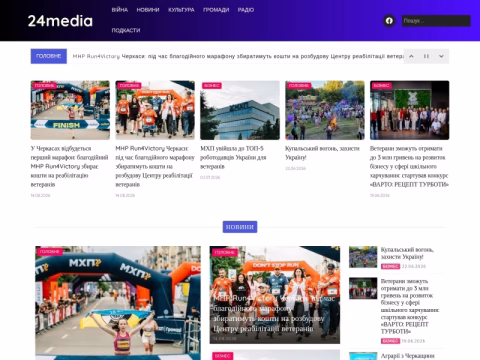Screen dimensions: 480x360
Task: Read top-row article Ветерани зможуть отримати до 3 млн
Action: coord(409,166)
